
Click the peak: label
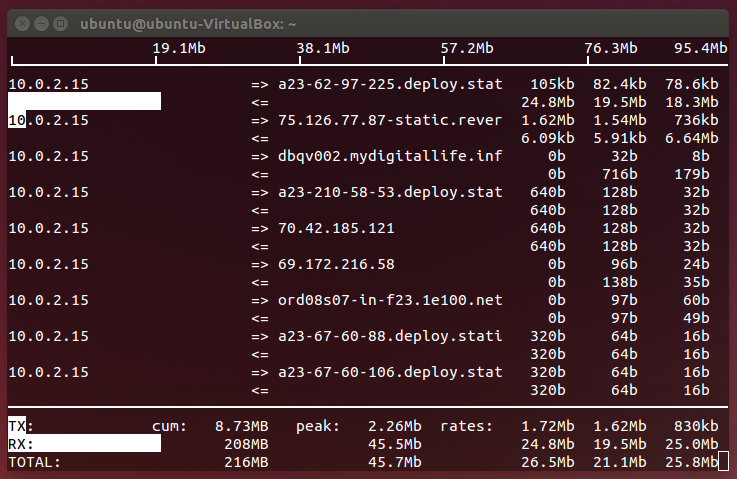coord(318,426)
